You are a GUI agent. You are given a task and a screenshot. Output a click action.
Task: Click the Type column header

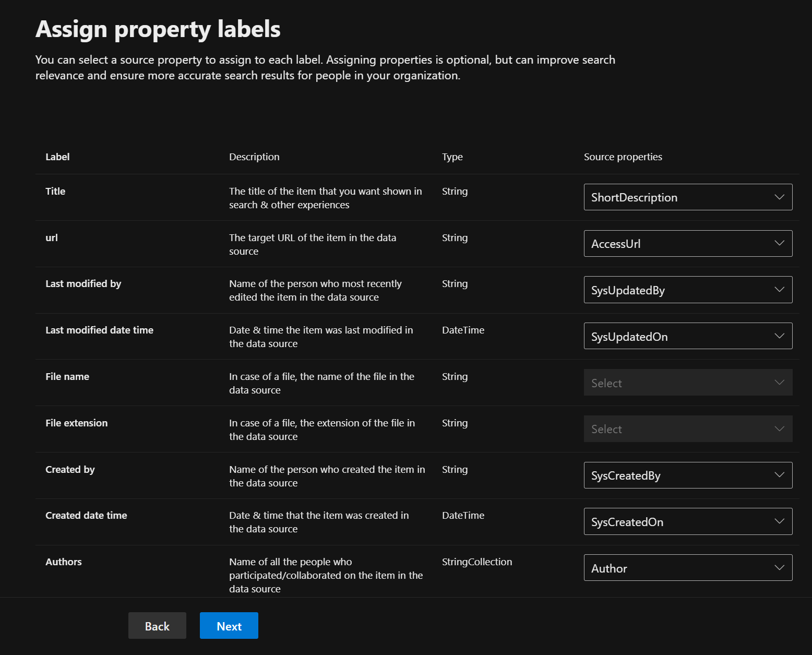452,157
